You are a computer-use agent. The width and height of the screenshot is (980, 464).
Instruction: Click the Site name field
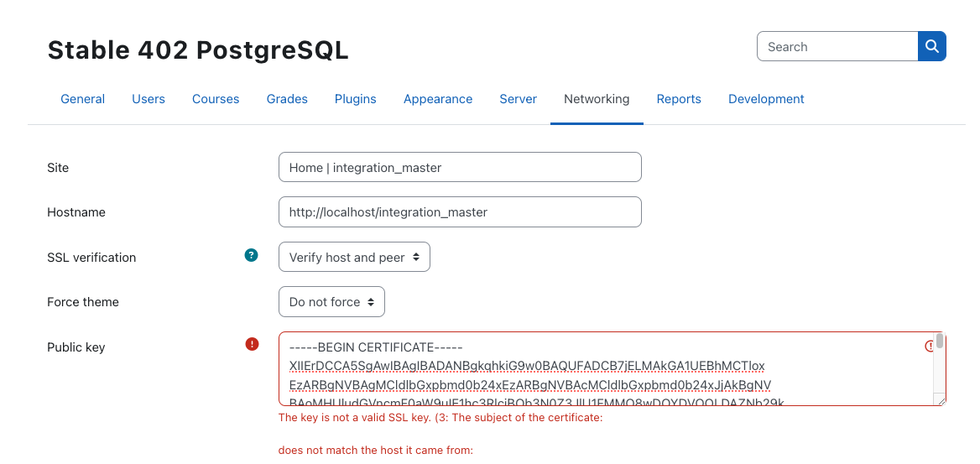point(460,167)
